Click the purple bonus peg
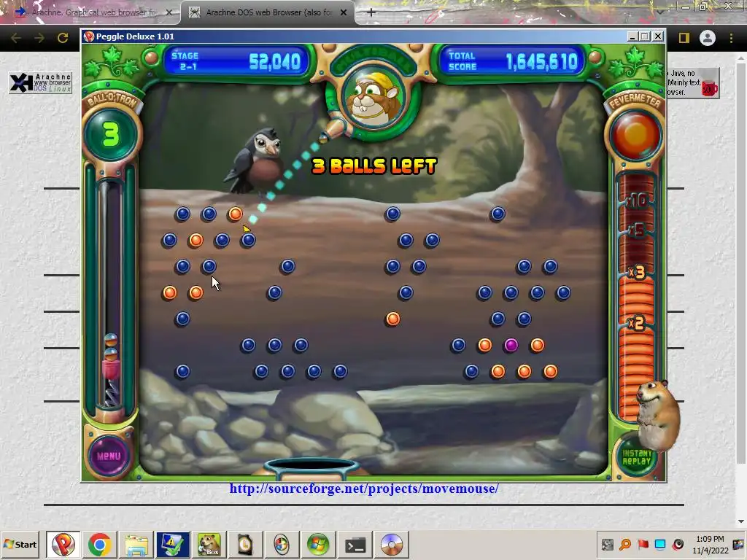This screenshot has width=747, height=560. (x=511, y=345)
